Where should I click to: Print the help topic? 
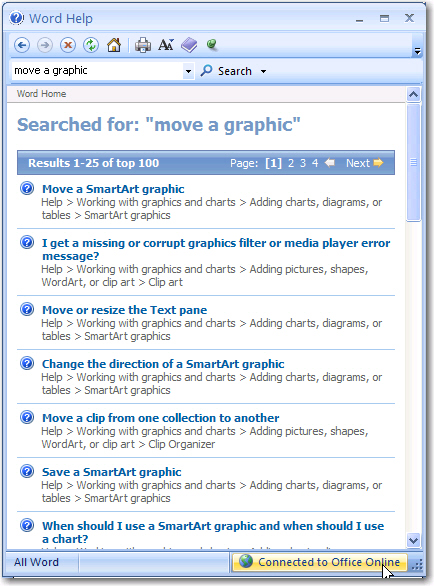tap(143, 46)
